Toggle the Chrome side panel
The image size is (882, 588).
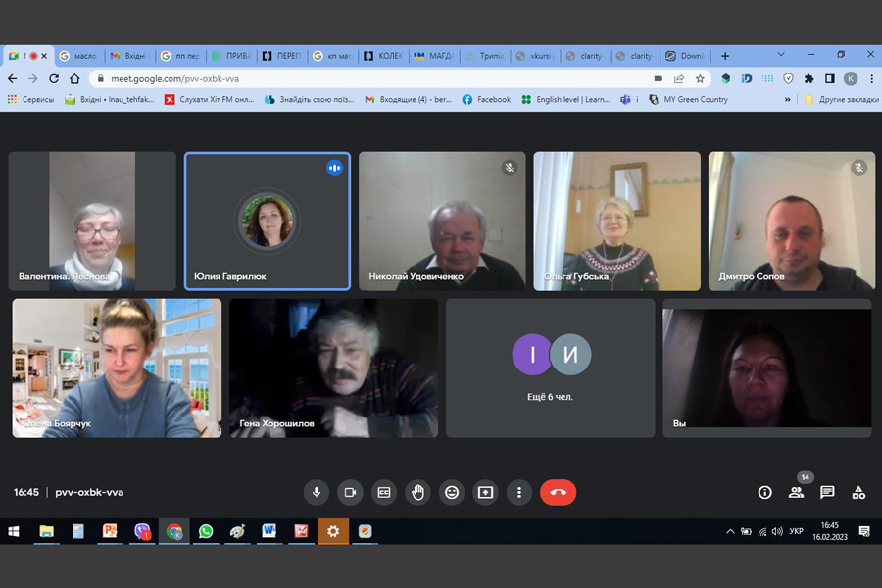(830, 78)
